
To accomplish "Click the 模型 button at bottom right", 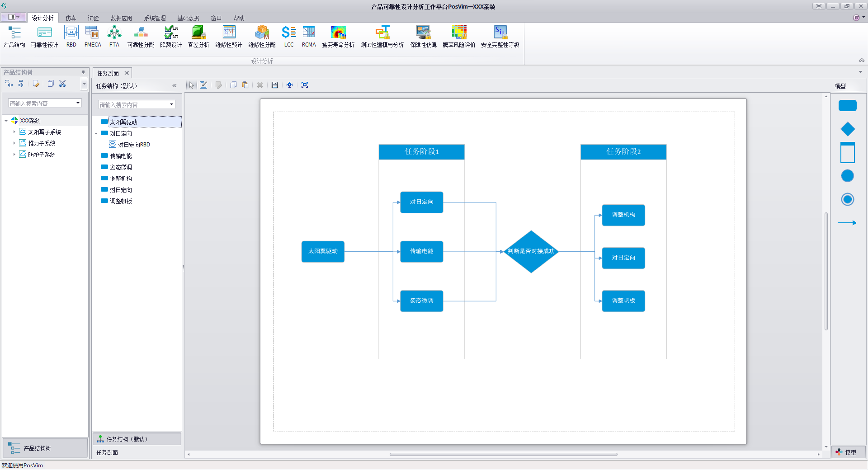I will (x=849, y=452).
